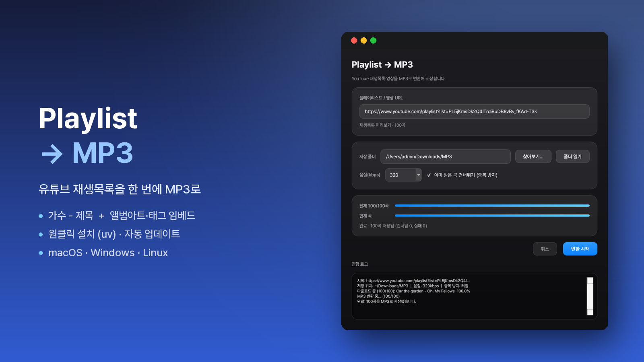This screenshot has width=644, height=362.
Task: Click the '재생목록 미리보기 · 100곡' text
Action: [x=382, y=125]
